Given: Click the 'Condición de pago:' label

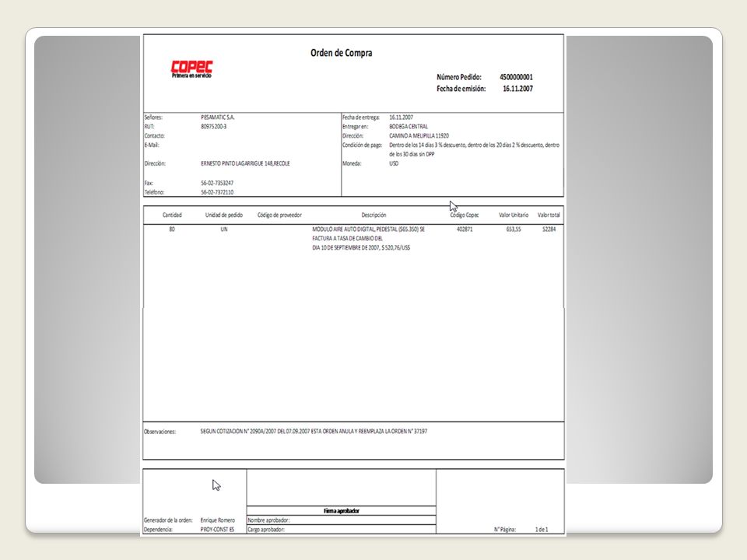Looking at the screenshot, I should pos(362,145).
